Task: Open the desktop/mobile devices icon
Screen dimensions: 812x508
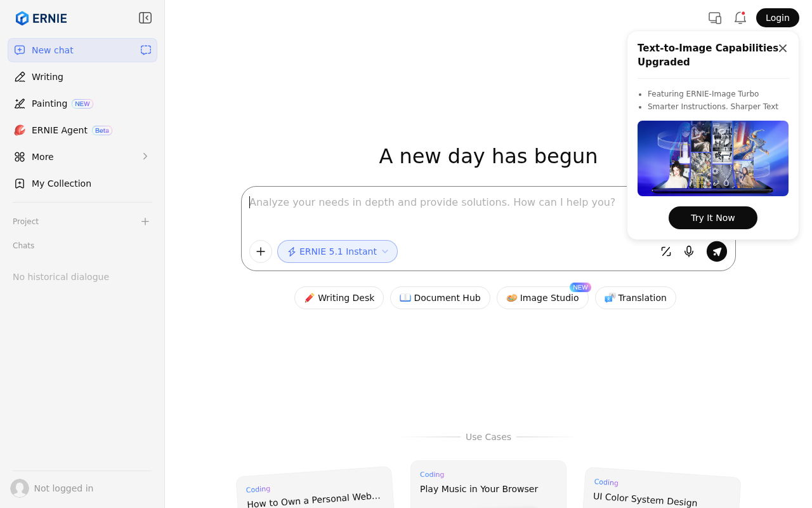Action: coord(715,18)
